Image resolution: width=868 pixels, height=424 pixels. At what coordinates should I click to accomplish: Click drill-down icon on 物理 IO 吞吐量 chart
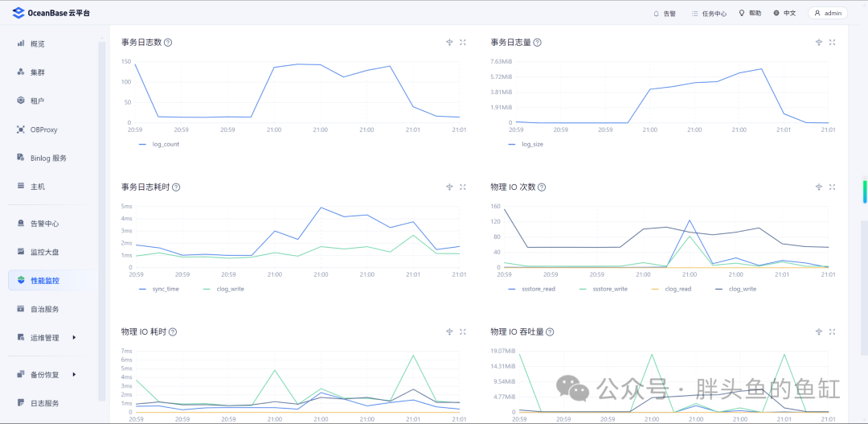tap(819, 332)
